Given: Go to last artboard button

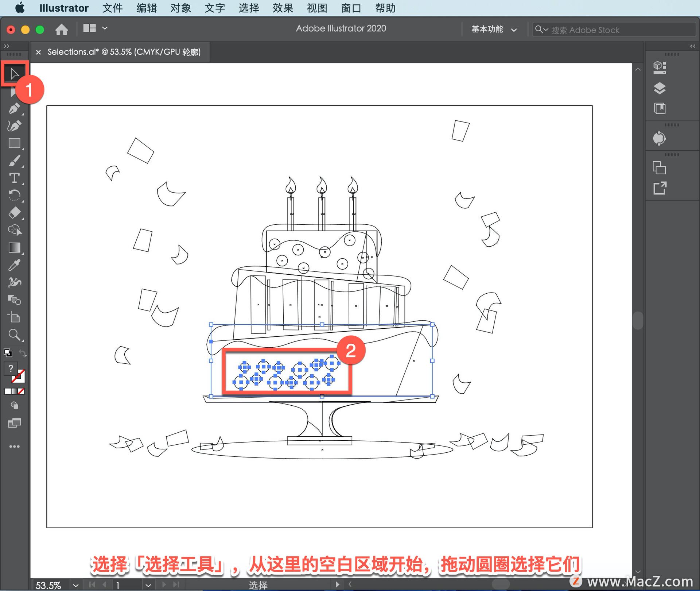Looking at the screenshot, I should pyautogui.click(x=176, y=584).
